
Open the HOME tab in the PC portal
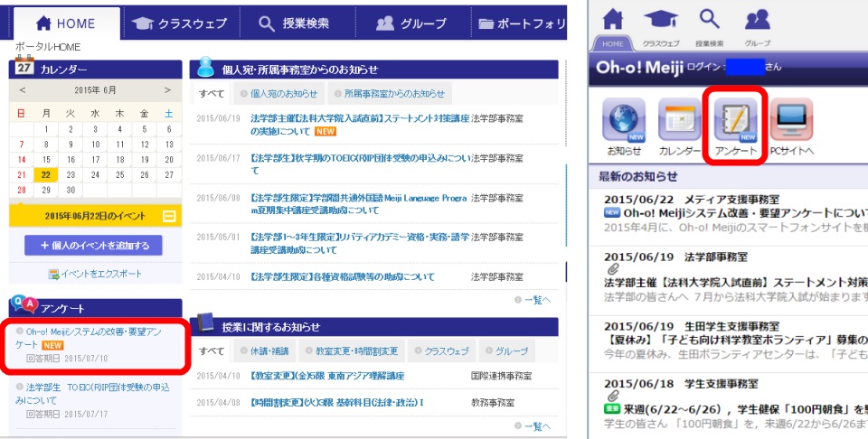pos(66,23)
